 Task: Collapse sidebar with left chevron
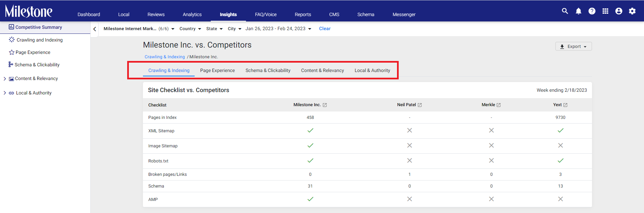click(95, 29)
